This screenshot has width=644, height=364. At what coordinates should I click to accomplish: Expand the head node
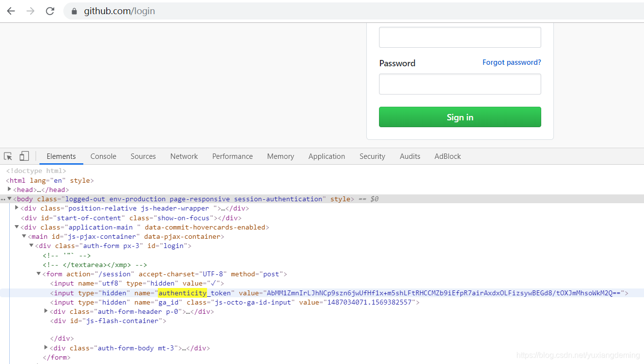tap(10, 189)
